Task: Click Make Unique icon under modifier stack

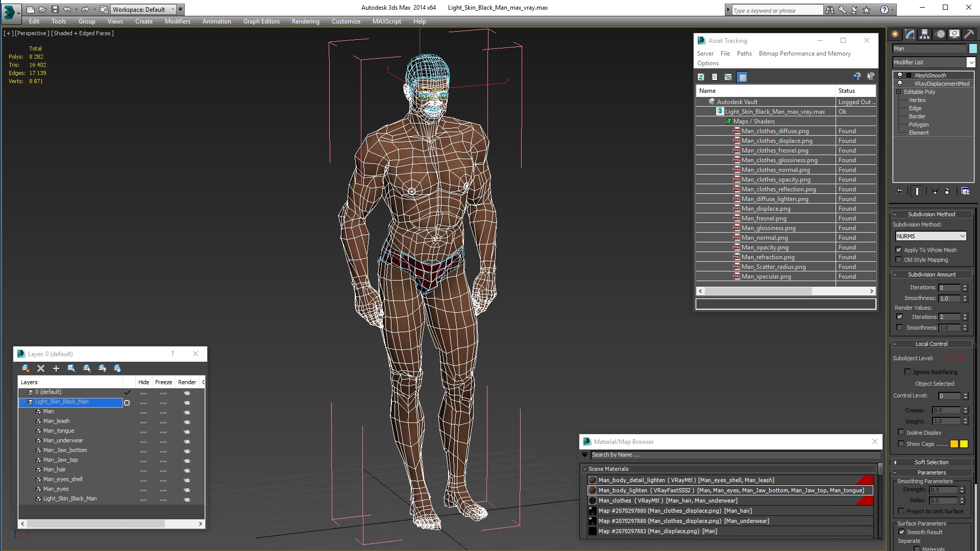Action: 935,191
